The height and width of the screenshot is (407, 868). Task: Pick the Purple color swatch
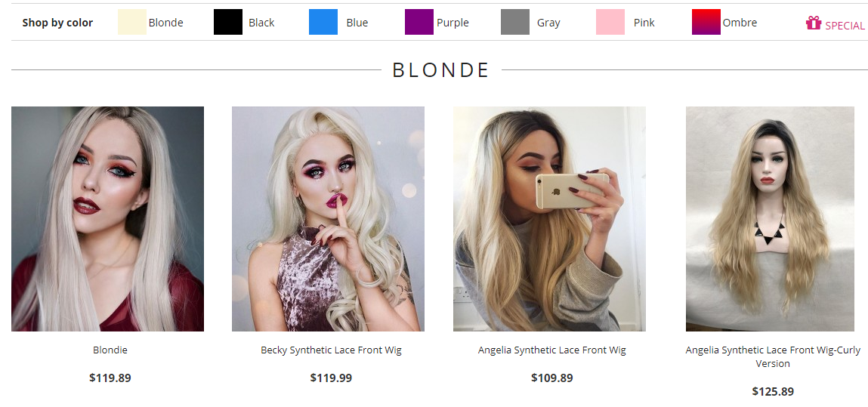pos(419,22)
